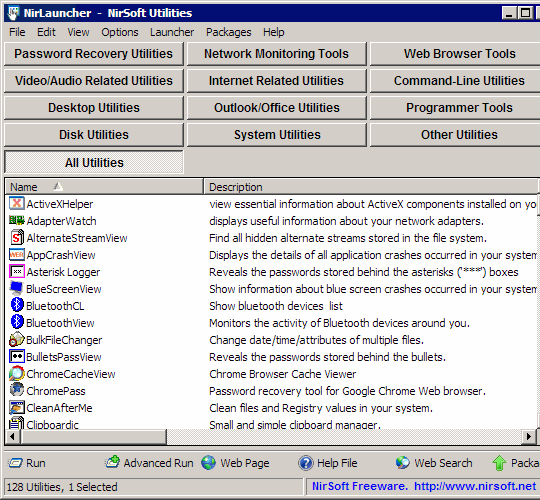
Task: Click the horizontal scrollbar left arrow
Action: point(13,436)
